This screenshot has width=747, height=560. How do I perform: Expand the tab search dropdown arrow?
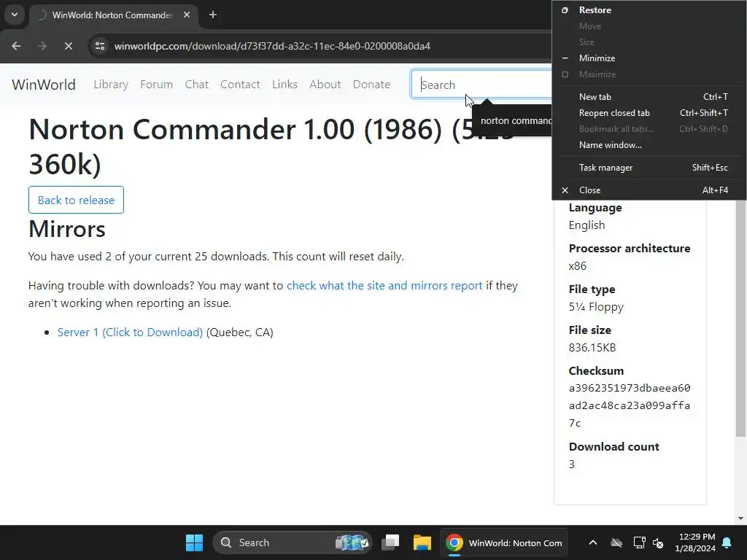coord(15,15)
